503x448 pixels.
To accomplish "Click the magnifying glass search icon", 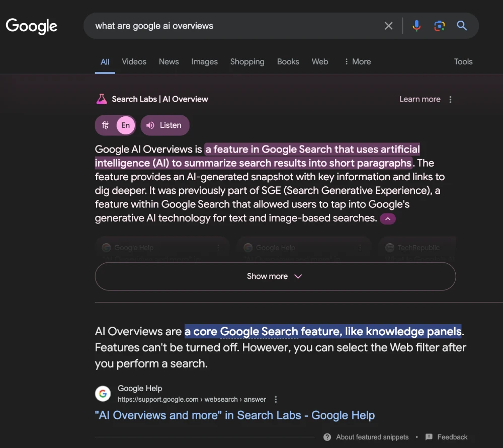I will (462, 26).
